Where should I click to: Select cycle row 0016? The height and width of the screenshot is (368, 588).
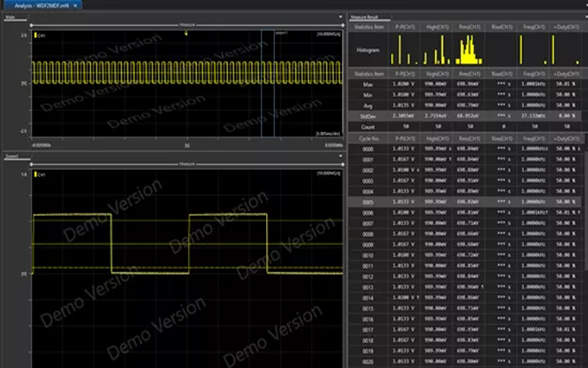click(x=465, y=319)
